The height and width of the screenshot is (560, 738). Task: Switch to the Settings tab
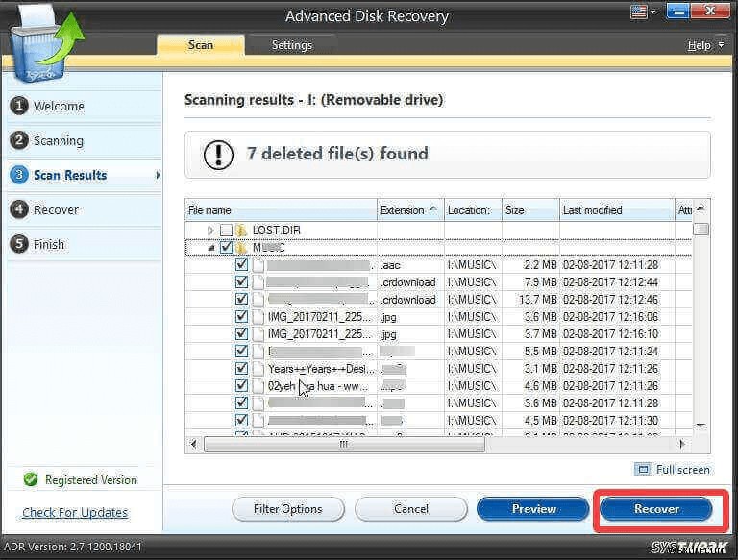tap(291, 45)
